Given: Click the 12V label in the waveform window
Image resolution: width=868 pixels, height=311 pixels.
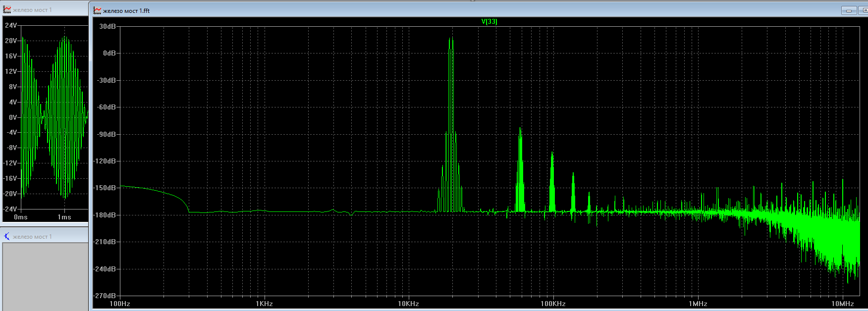Looking at the screenshot, I should point(11,71).
